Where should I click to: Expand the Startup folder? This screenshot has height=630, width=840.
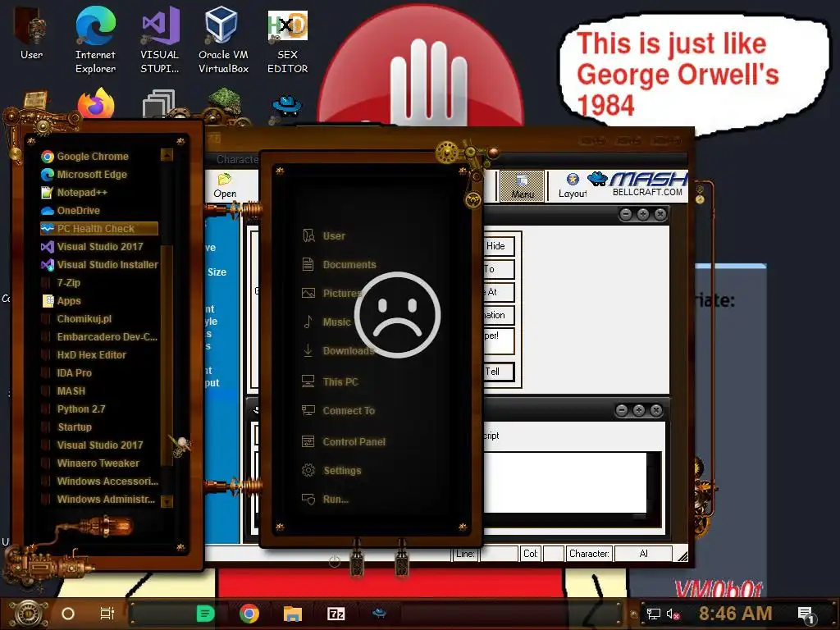point(99,427)
